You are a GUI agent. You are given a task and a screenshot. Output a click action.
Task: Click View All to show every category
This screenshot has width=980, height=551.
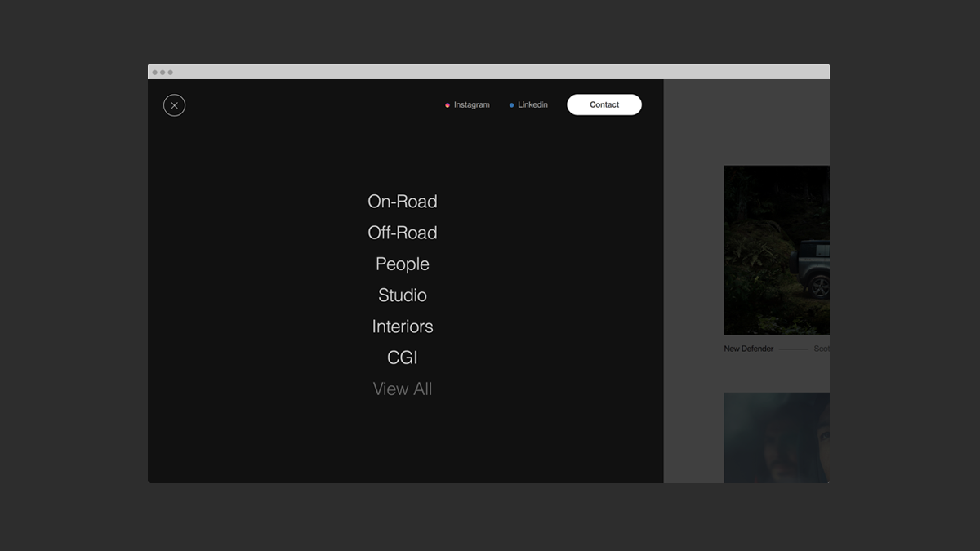(x=403, y=389)
